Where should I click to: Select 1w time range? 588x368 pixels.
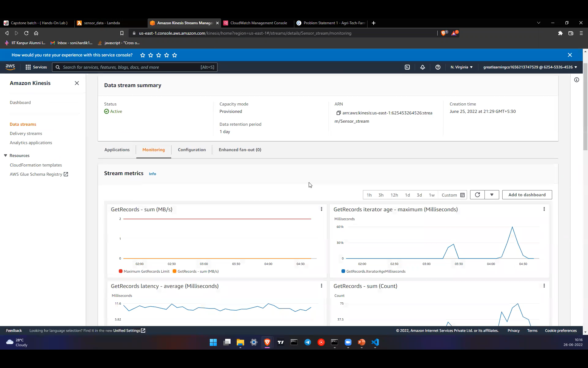pyautogui.click(x=432, y=195)
